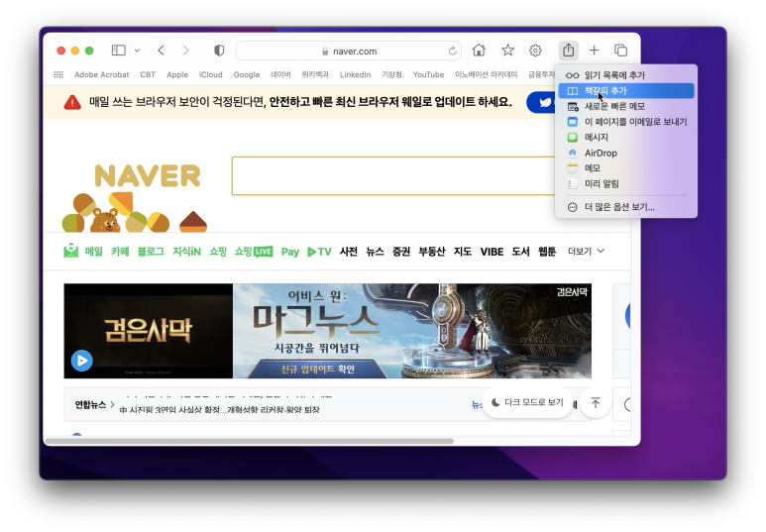Open the YouTube bookmark
This screenshot has height=532, width=766.
click(428, 74)
